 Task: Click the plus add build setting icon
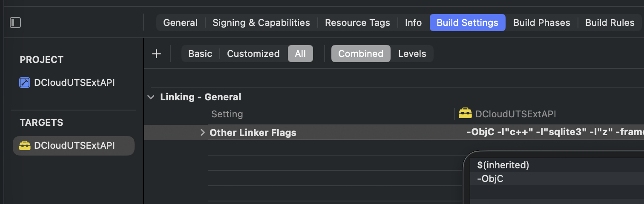[x=157, y=54]
